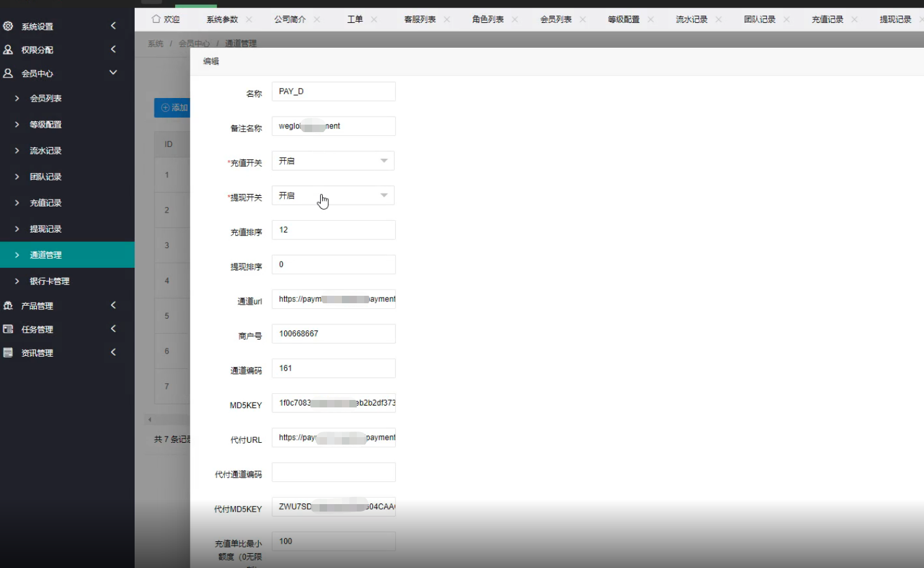Open 会员列表 in the sidebar

pyautogui.click(x=46, y=99)
